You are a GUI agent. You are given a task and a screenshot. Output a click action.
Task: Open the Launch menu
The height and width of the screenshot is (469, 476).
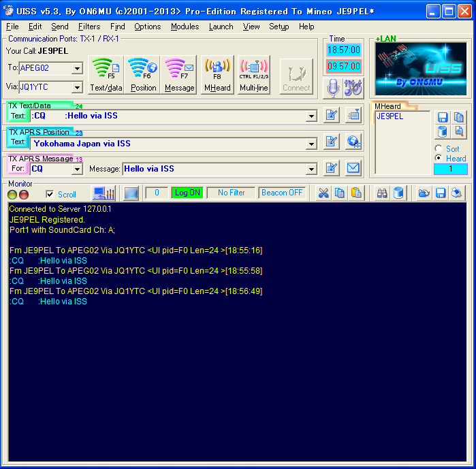(x=221, y=27)
